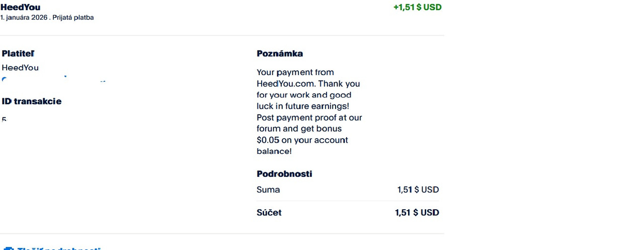Select the 'good luck in future earnings' line
This screenshot has height=250, width=644.
[303, 106]
